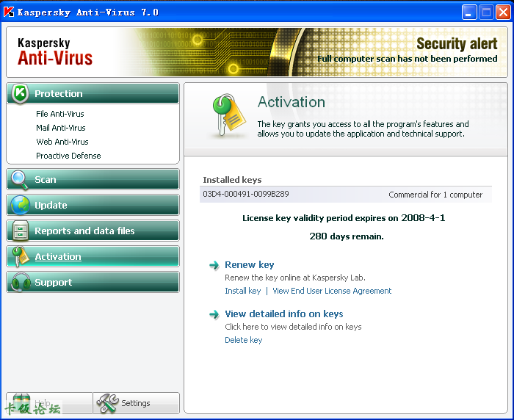Click the Delete key link
The width and height of the screenshot is (514, 420).
(244, 340)
